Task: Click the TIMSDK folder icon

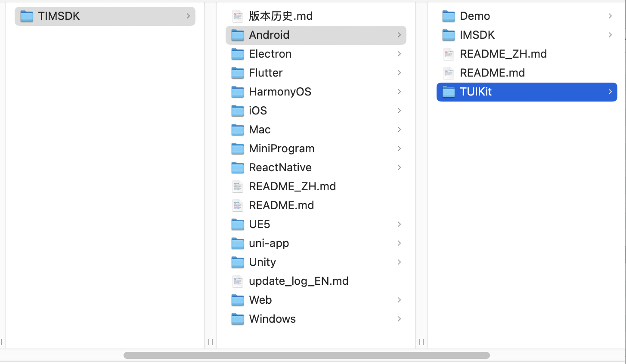Action: 27,16
